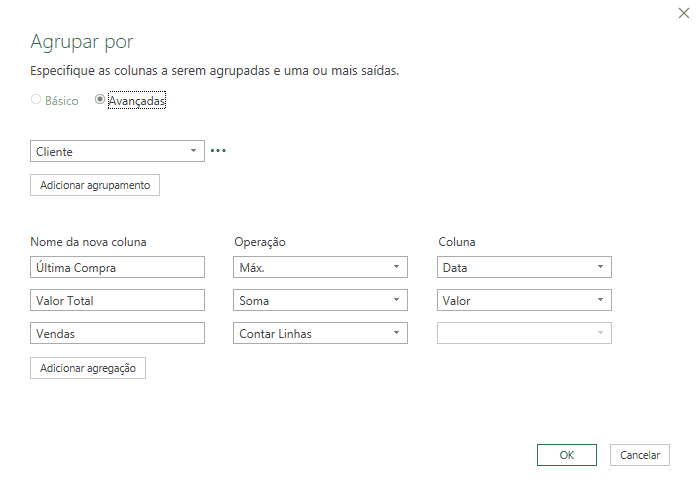Expand the Máx. operation dropdown arrow
700x496 pixels.
pos(396,267)
